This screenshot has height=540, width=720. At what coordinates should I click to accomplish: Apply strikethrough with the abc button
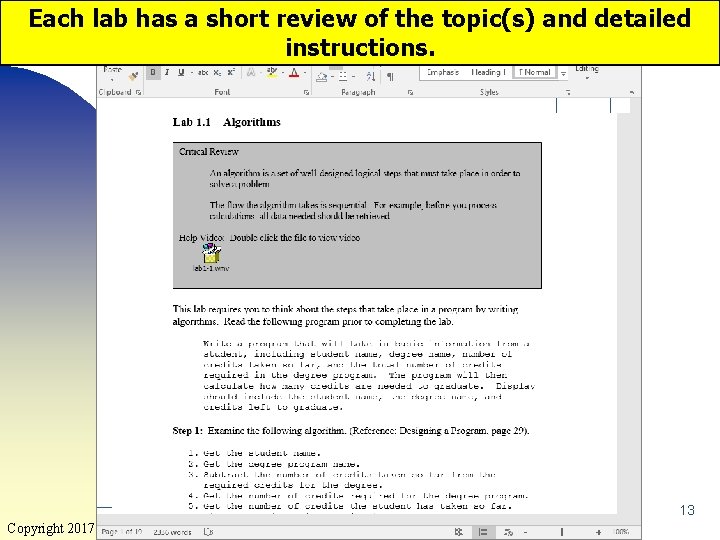[203, 73]
